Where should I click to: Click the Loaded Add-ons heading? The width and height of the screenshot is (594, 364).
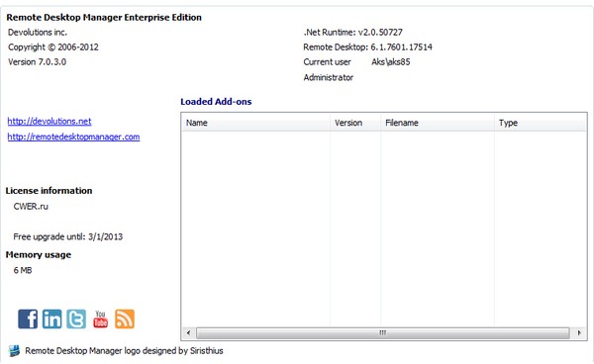[216, 102]
